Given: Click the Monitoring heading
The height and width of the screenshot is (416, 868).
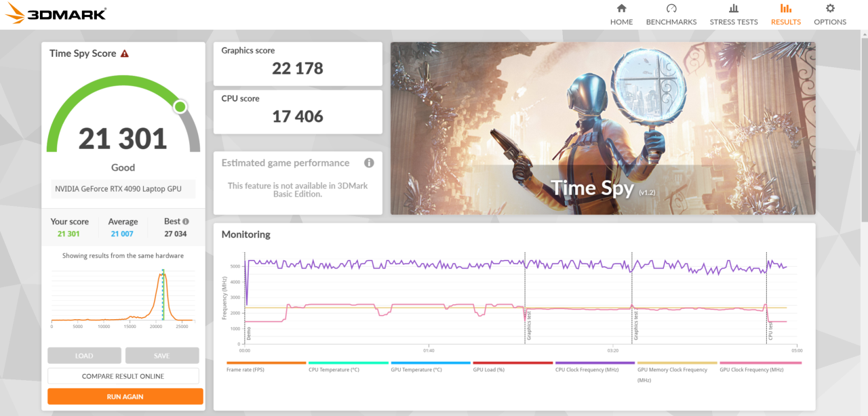Looking at the screenshot, I should point(245,234).
